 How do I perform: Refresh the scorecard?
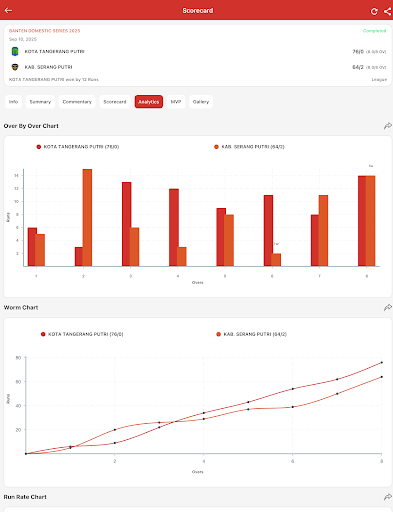pyautogui.click(x=374, y=11)
